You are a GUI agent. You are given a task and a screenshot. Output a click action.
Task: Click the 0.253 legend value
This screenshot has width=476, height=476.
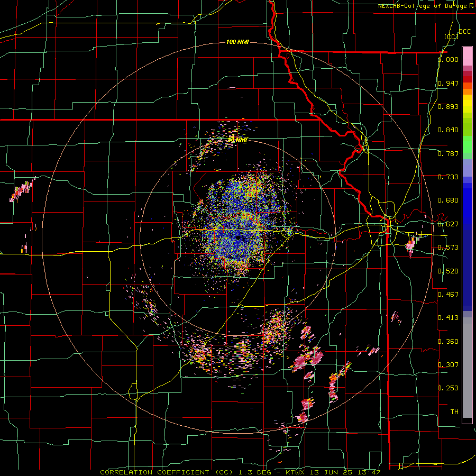point(448,388)
